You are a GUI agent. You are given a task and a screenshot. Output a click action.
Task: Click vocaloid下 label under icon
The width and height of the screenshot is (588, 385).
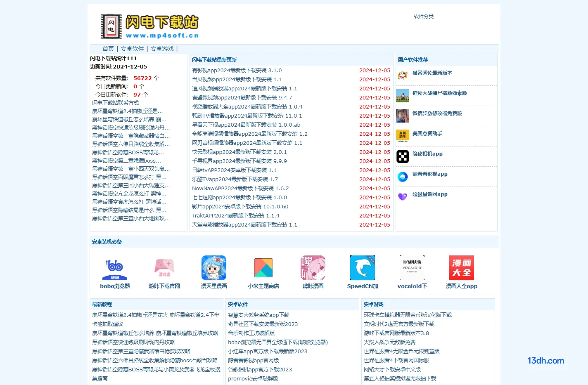(x=412, y=286)
